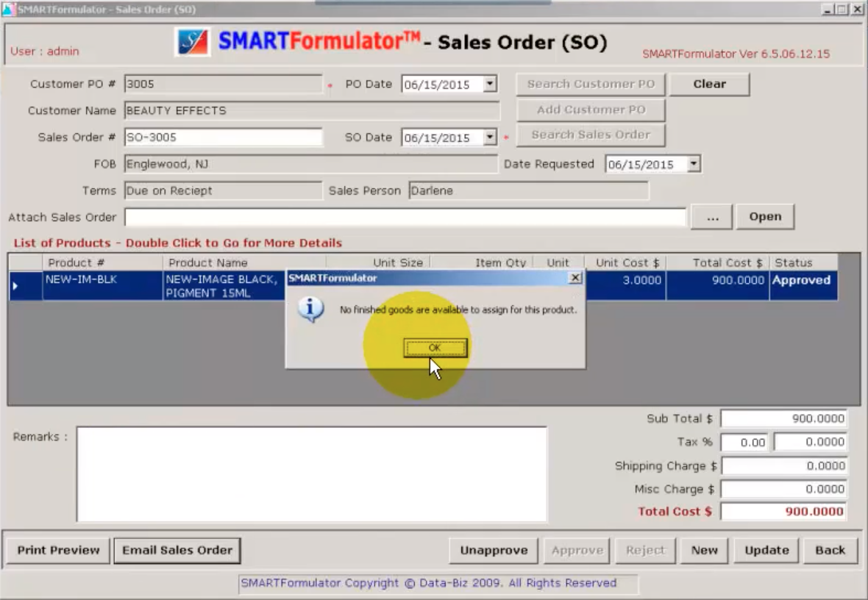The image size is (868, 600).
Task: Click the title bar application icon
Action: 9,9
